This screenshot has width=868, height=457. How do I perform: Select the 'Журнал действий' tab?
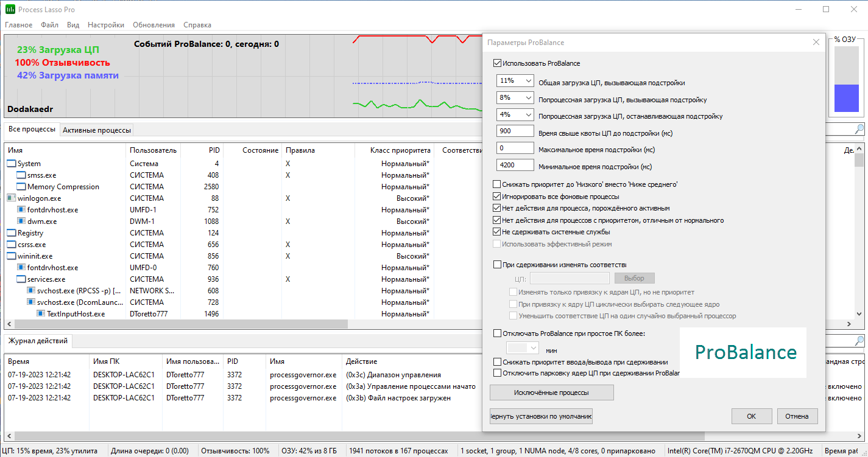point(38,341)
